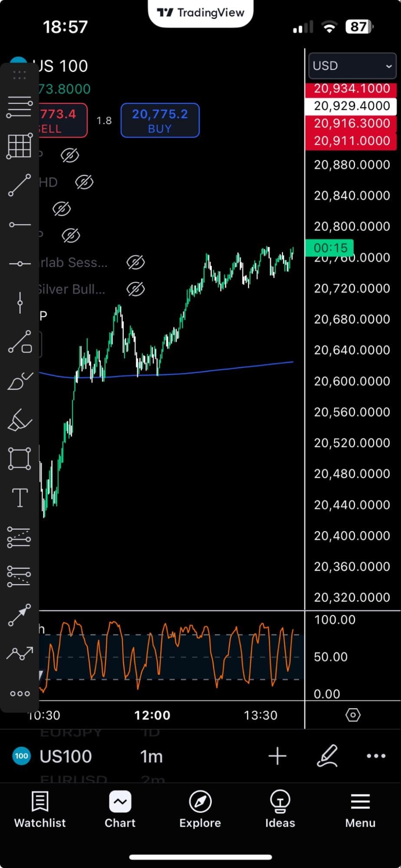
Task: Select the Arrow drawing tool
Action: [20, 615]
